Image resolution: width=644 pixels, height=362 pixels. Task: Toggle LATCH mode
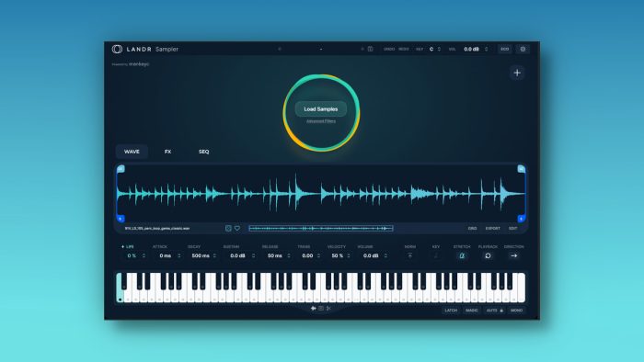451,311
